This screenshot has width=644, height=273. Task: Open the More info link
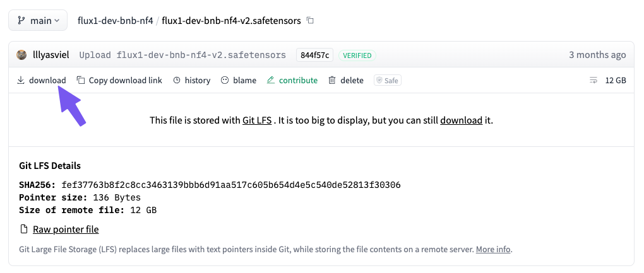click(x=493, y=249)
